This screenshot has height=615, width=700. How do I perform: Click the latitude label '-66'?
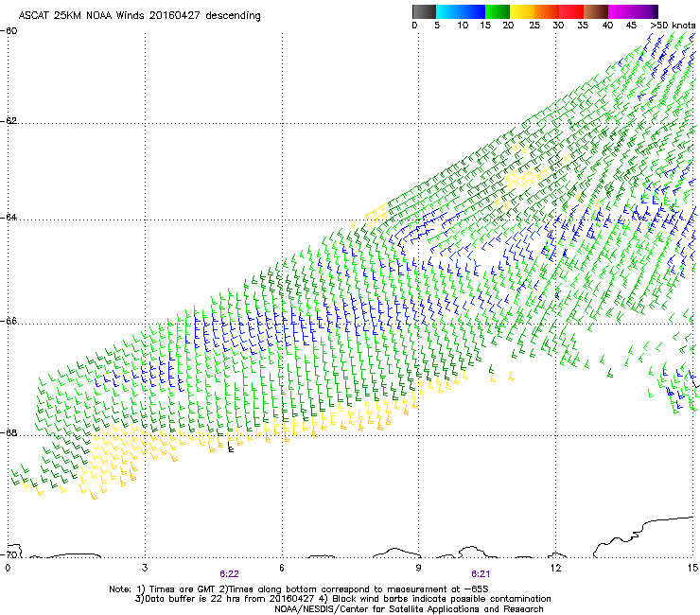pos(9,322)
